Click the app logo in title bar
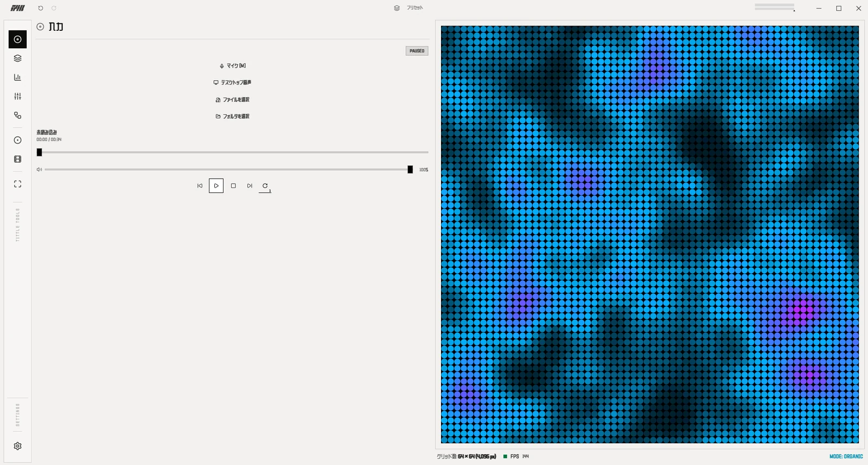 [18, 8]
